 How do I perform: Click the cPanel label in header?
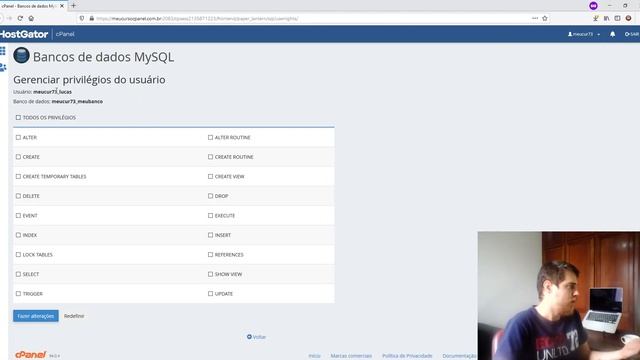[x=65, y=34]
